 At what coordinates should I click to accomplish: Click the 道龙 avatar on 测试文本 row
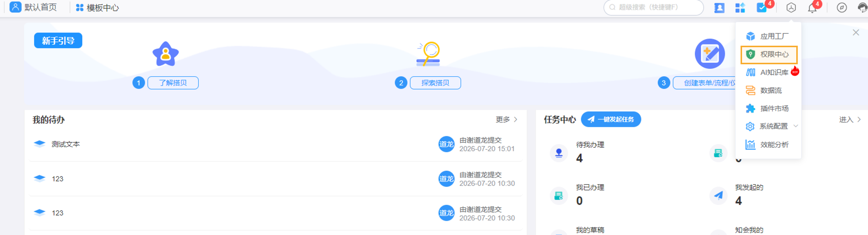(x=447, y=144)
